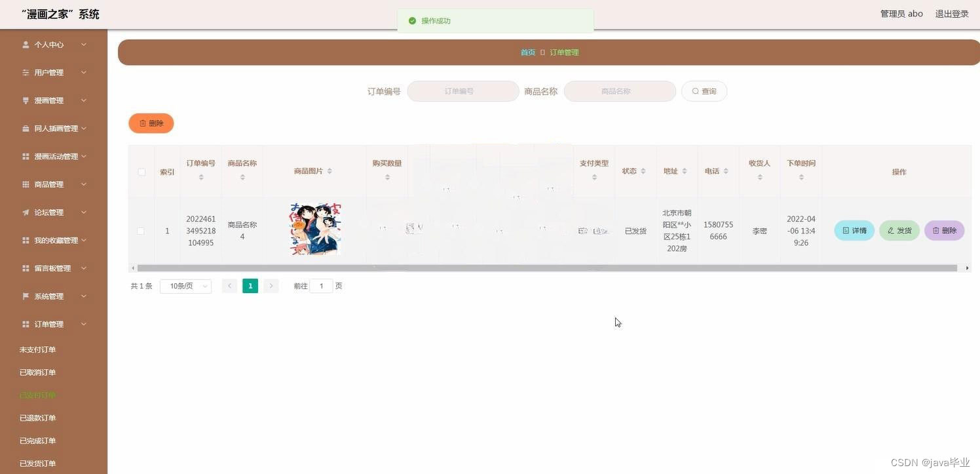
Task: Click the manga product image thumbnail
Action: point(315,229)
